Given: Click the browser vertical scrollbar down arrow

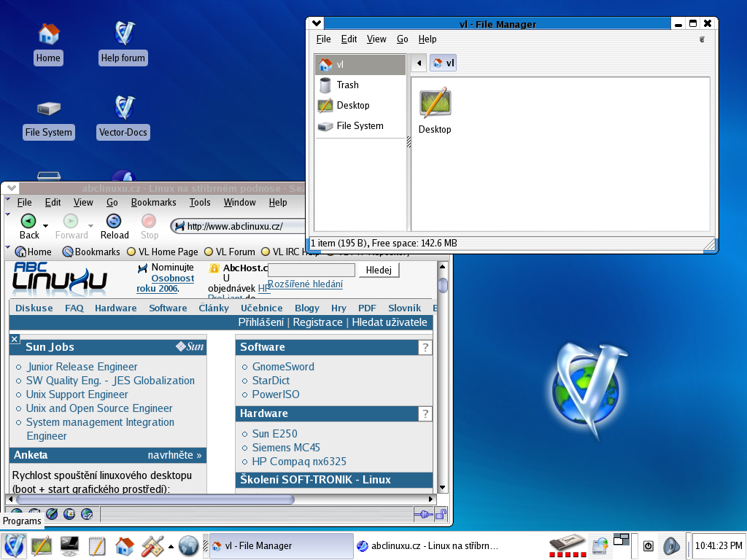Looking at the screenshot, I should tap(442, 487).
